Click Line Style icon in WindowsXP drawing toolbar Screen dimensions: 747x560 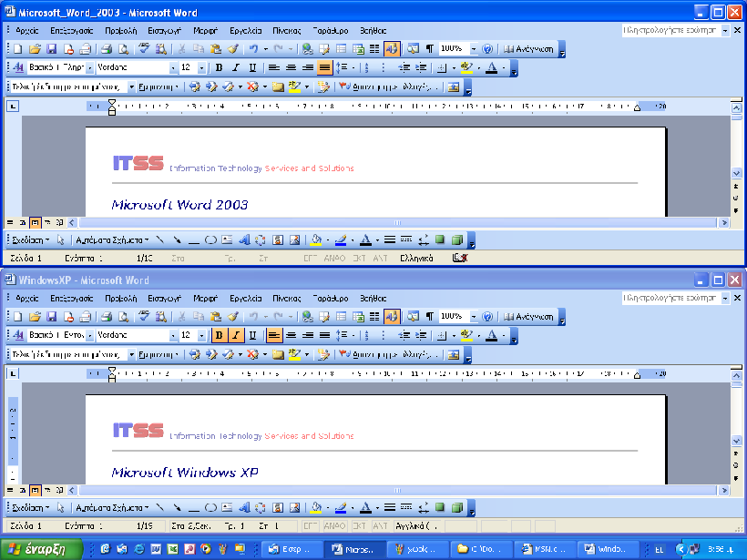coord(390,507)
